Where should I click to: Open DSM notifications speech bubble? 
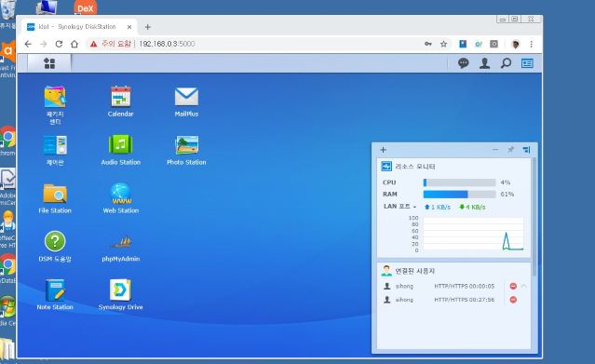(464, 63)
